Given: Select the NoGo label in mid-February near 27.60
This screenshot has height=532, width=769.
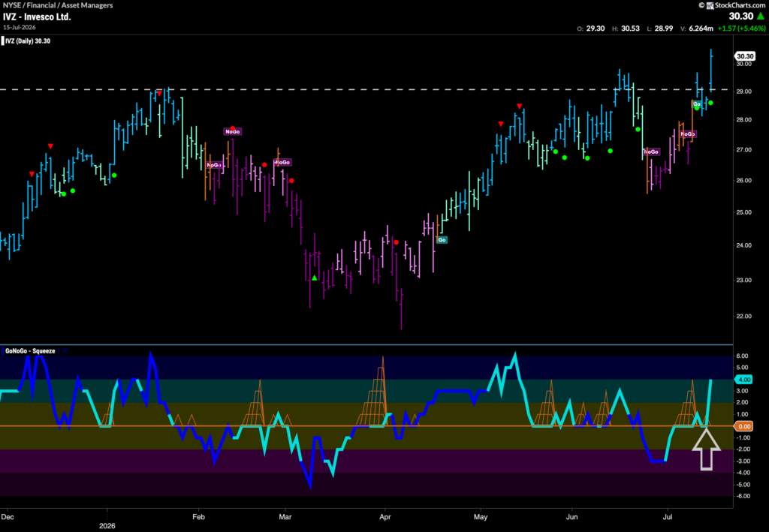Looking at the screenshot, I should point(233,131).
